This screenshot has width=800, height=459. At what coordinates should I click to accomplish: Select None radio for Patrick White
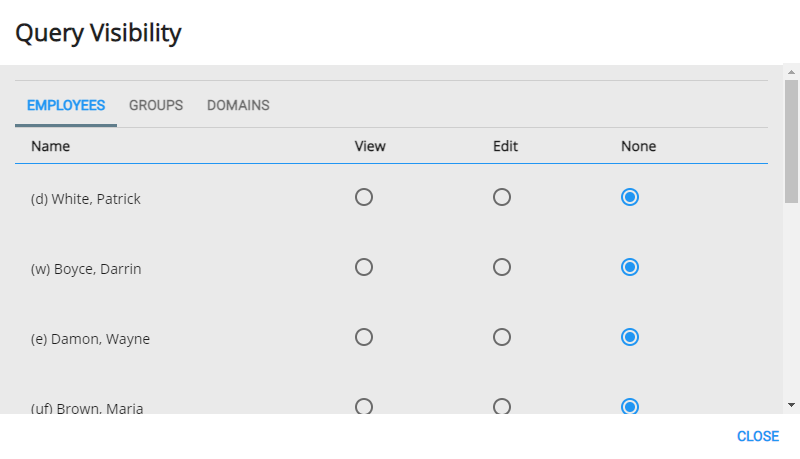tap(630, 197)
